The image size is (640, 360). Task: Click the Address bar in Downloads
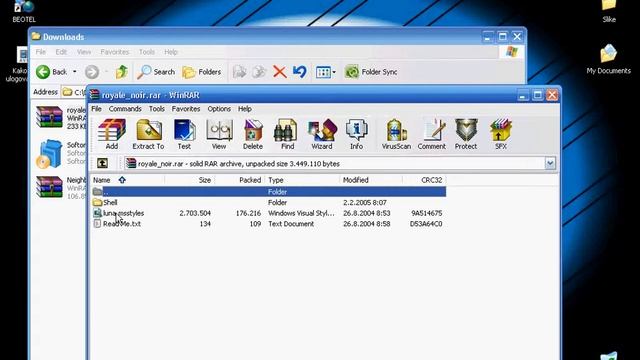(74, 92)
